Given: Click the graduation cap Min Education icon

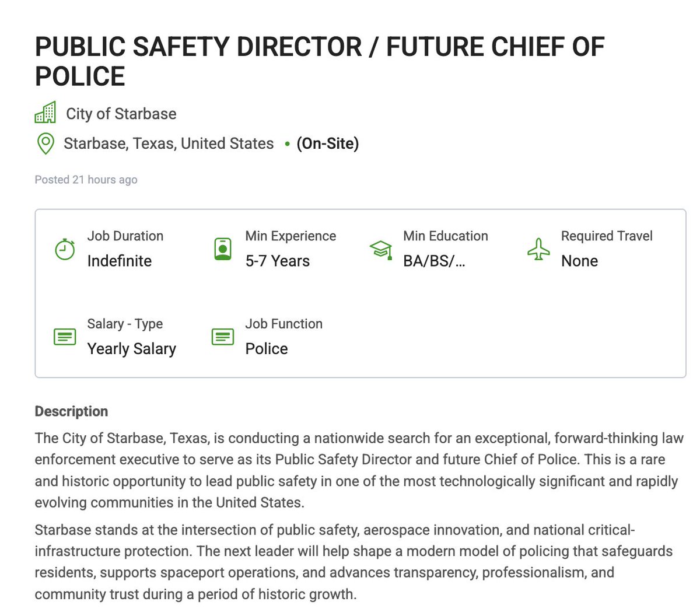Looking at the screenshot, I should [380, 249].
